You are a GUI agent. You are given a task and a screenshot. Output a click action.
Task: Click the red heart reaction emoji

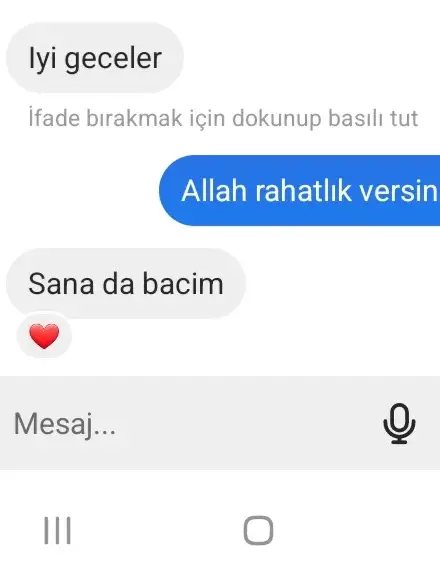pyautogui.click(x=44, y=336)
